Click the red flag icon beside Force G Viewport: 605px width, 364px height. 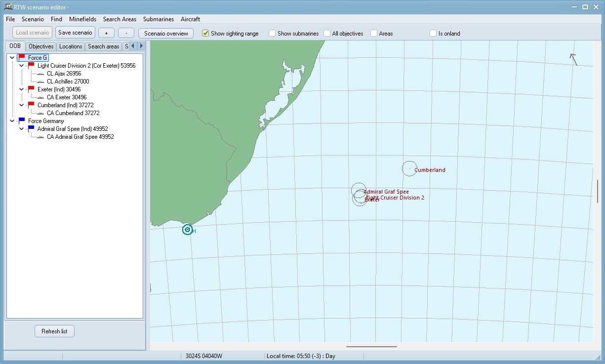pos(22,58)
